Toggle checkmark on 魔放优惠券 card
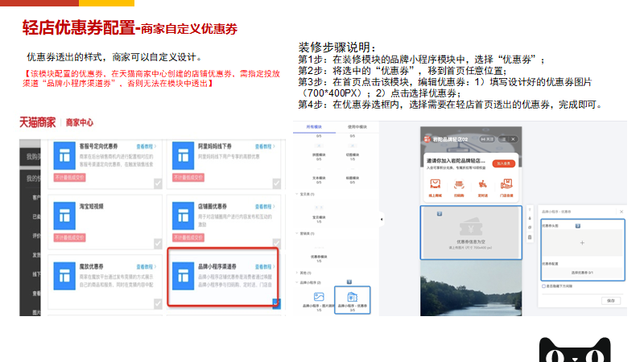 [x=158, y=304]
